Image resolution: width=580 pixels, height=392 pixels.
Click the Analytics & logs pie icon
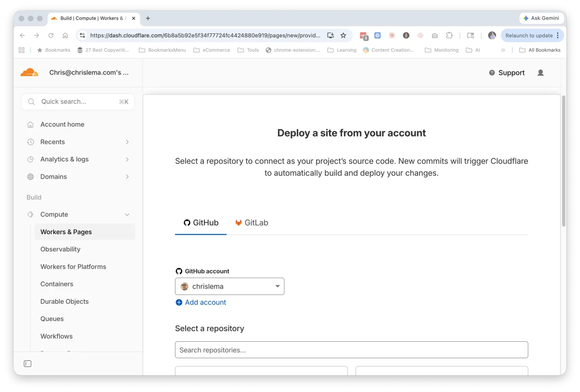point(30,159)
